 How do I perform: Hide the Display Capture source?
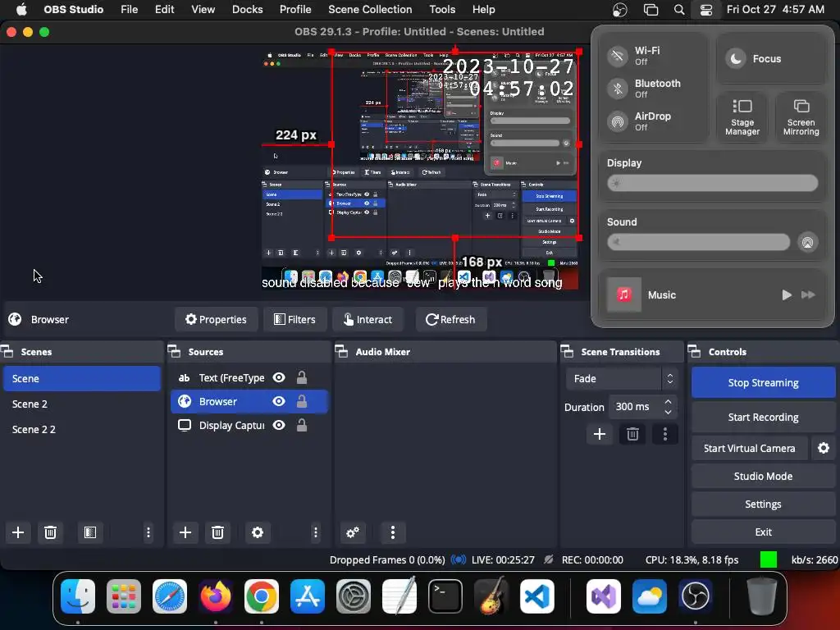pyautogui.click(x=279, y=425)
